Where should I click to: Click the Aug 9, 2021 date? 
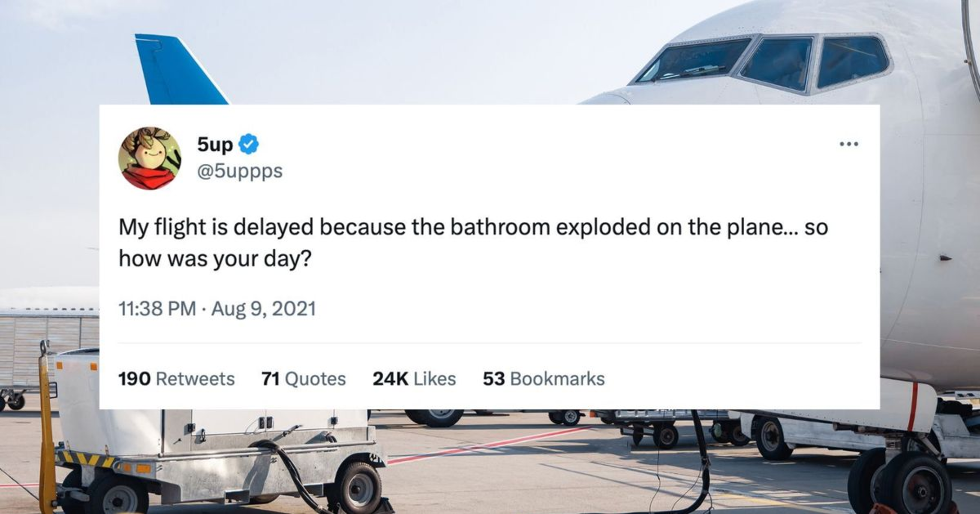point(263,308)
